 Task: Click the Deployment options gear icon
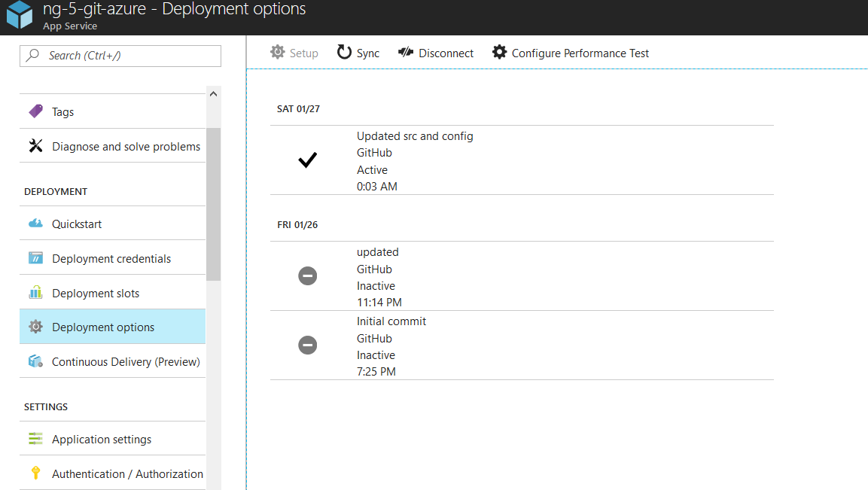[35, 327]
